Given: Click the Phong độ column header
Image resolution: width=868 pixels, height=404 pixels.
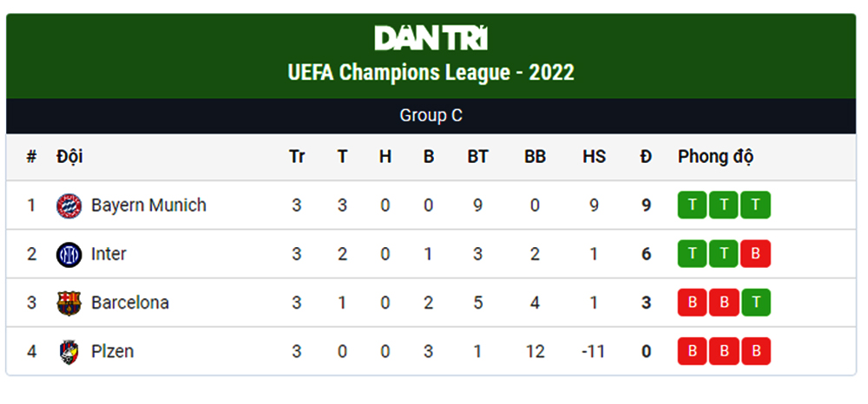Looking at the screenshot, I should point(716,157).
